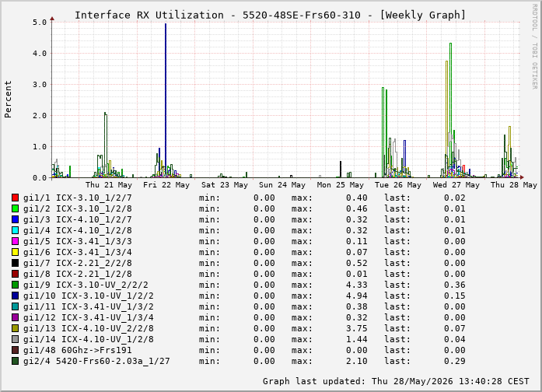This screenshot has height=392, width=542.
Task: Click the Percent y-axis label
Action: (8, 100)
